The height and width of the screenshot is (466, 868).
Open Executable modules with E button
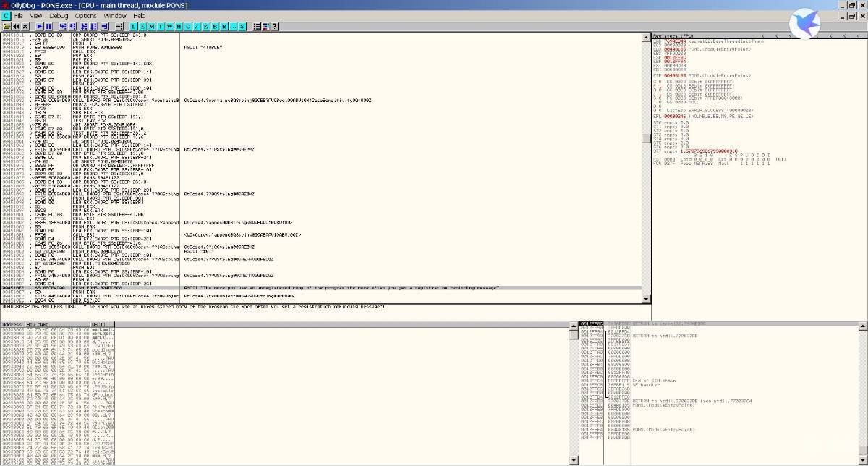(144, 26)
